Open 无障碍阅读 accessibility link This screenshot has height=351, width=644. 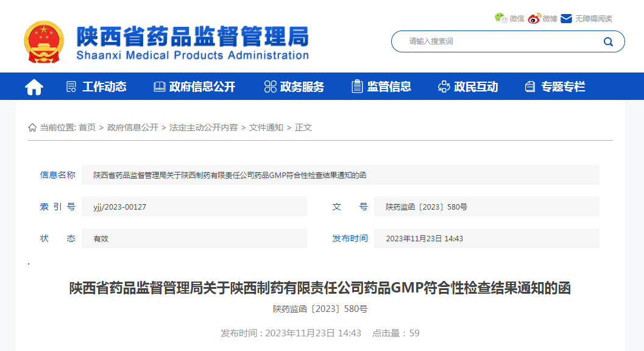pos(593,18)
